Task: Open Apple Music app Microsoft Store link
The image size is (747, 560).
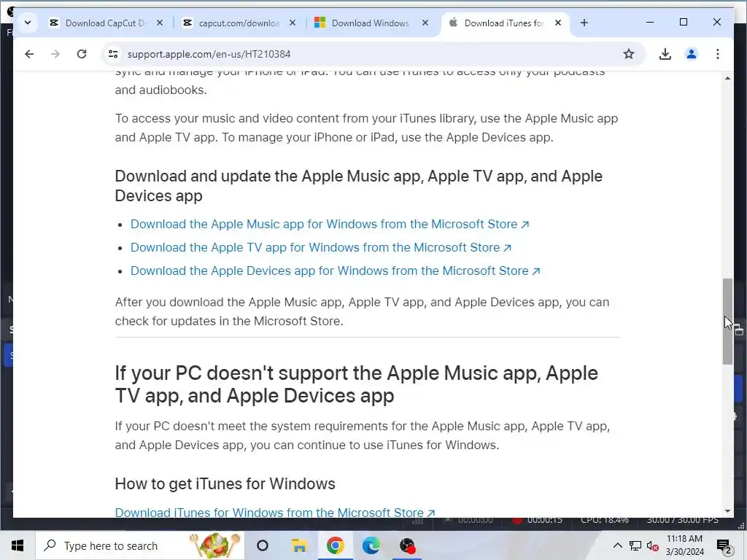Action: point(330,225)
